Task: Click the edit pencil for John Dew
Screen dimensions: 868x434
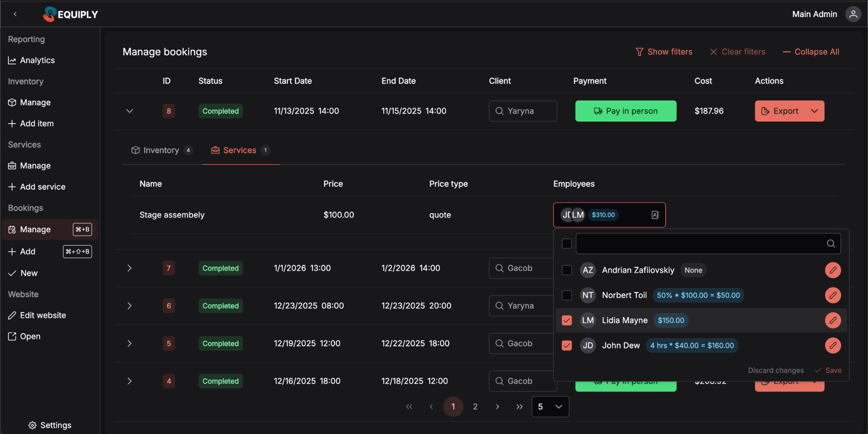Action: click(832, 345)
